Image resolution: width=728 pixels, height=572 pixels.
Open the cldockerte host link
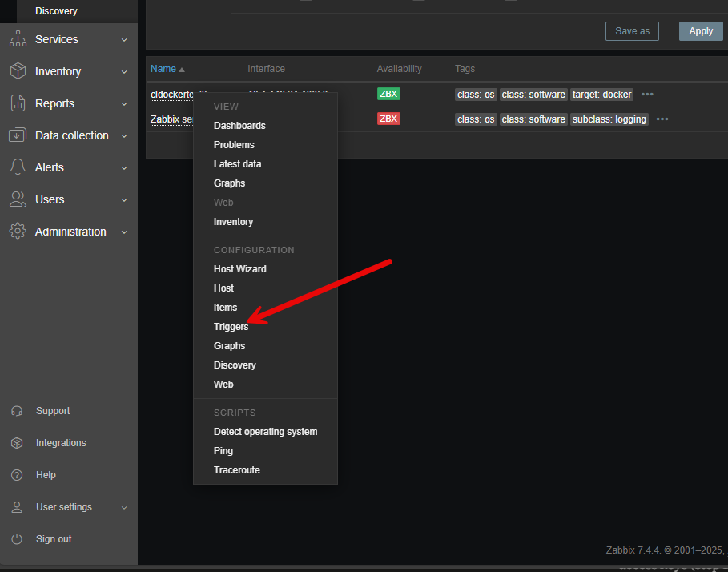point(172,94)
